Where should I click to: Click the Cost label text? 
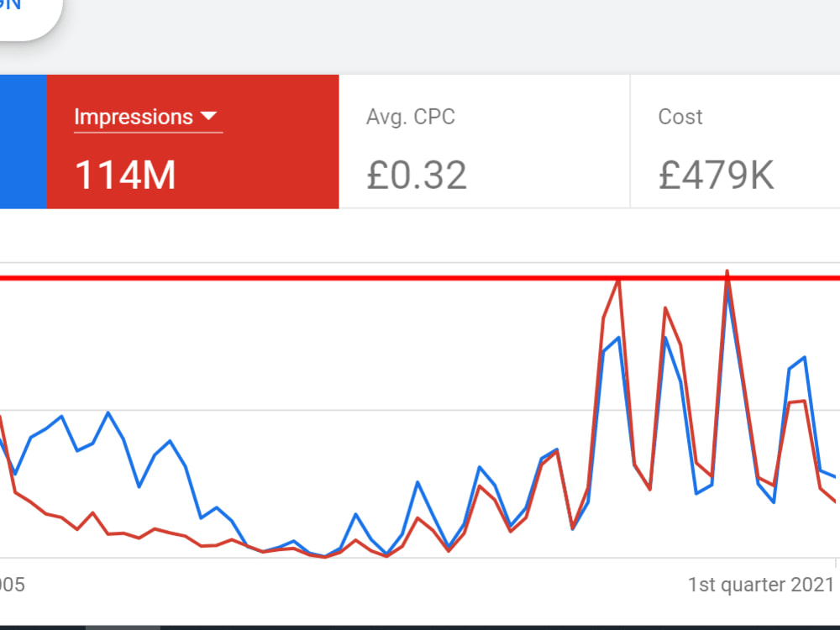[680, 117]
